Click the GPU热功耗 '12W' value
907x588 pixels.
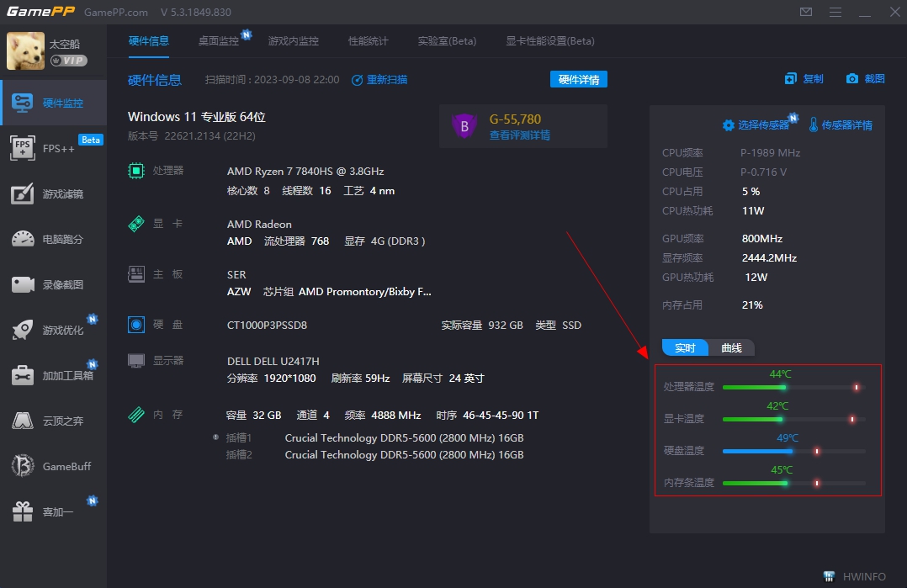pos(756,277)
